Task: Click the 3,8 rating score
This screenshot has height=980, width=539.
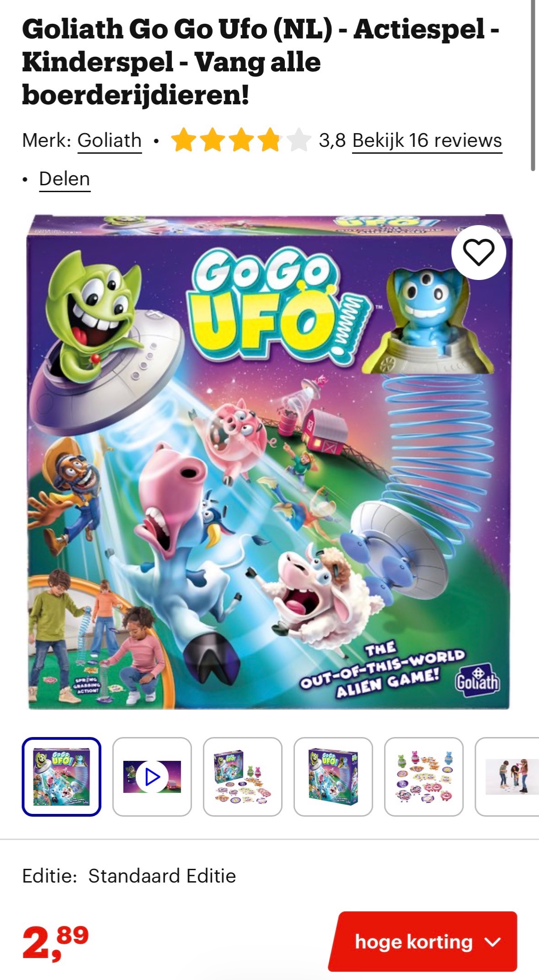Action: point(332,140)
